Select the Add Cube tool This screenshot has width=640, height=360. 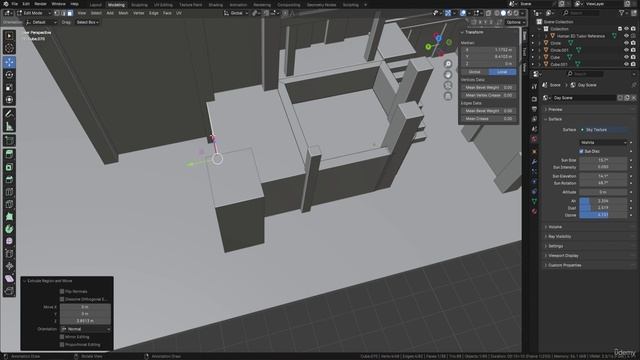[9, 141]
